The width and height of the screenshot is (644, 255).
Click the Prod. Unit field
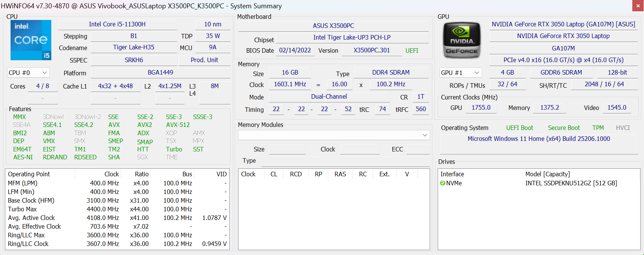[x=204, y=60]
